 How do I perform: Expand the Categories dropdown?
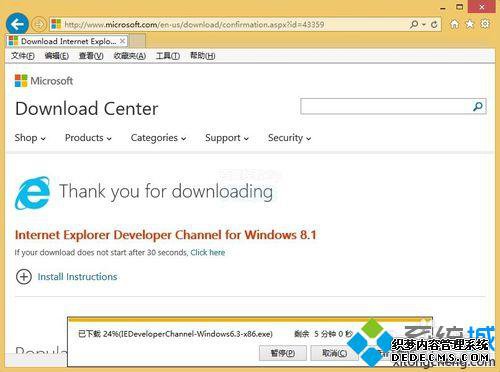click(158, 138)
